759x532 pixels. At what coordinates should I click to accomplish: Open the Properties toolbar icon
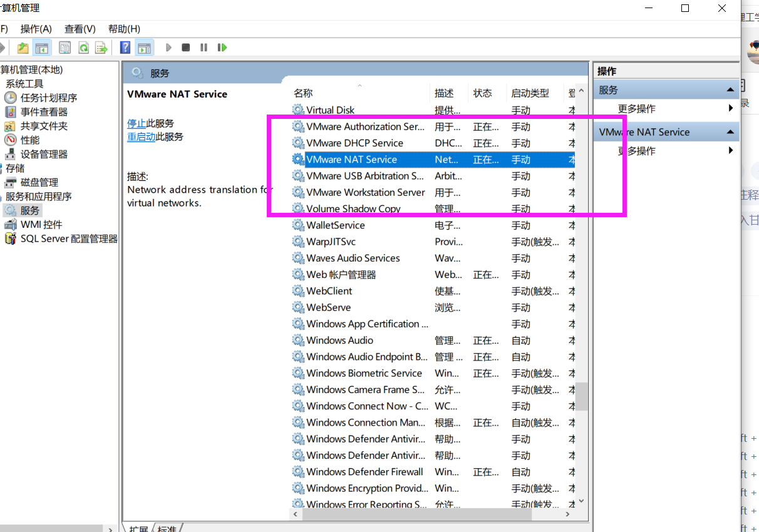[x=65, y=48]
